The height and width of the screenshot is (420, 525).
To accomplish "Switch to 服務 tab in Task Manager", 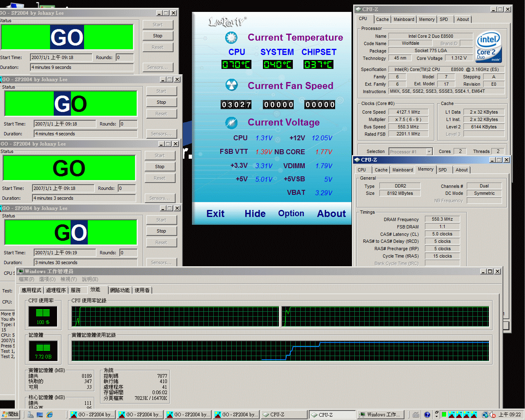I will 76,290.
